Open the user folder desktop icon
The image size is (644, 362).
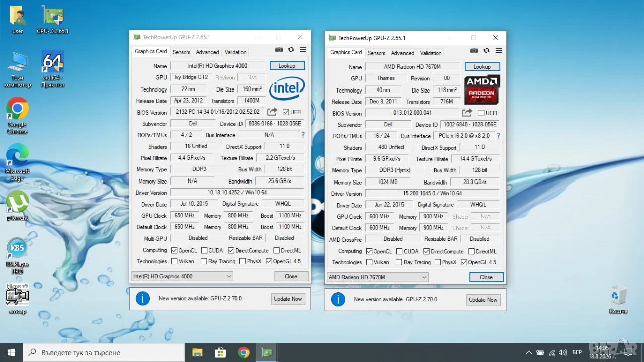tap(18, 20)
